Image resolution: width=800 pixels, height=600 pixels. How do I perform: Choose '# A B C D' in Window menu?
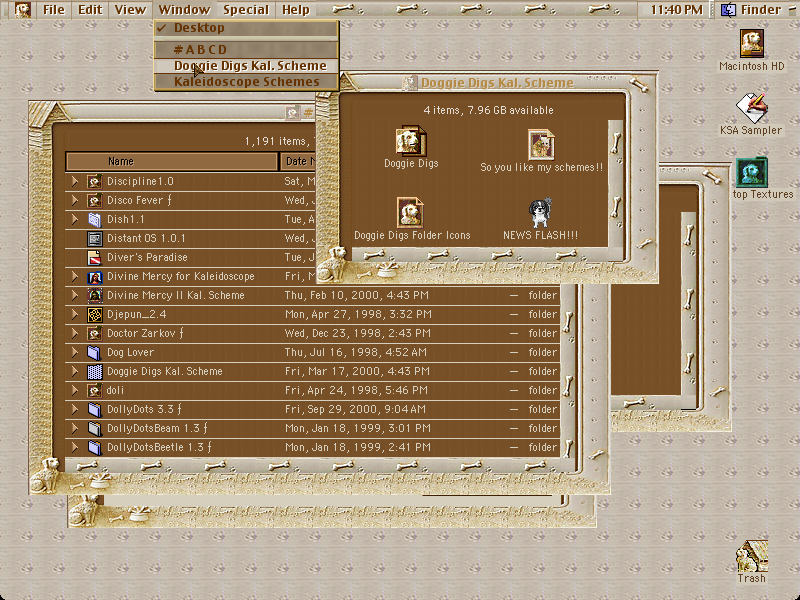(246, 49)
